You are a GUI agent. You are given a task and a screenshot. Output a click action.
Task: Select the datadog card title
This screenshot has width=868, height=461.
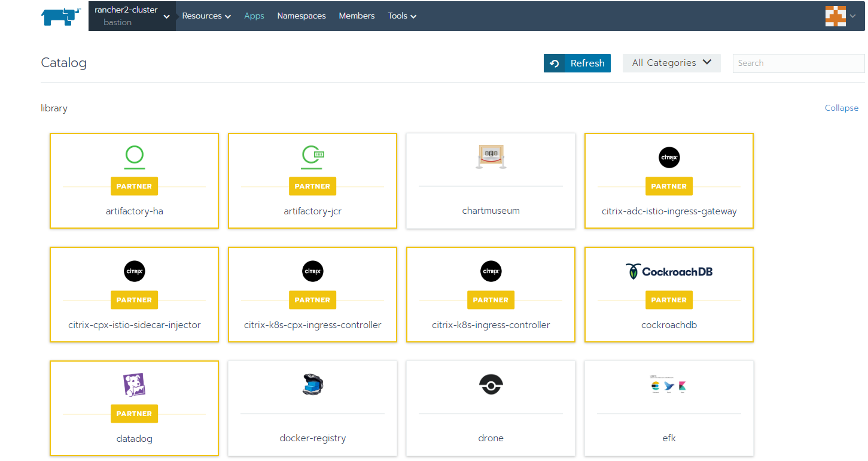[x=135, y=439]
